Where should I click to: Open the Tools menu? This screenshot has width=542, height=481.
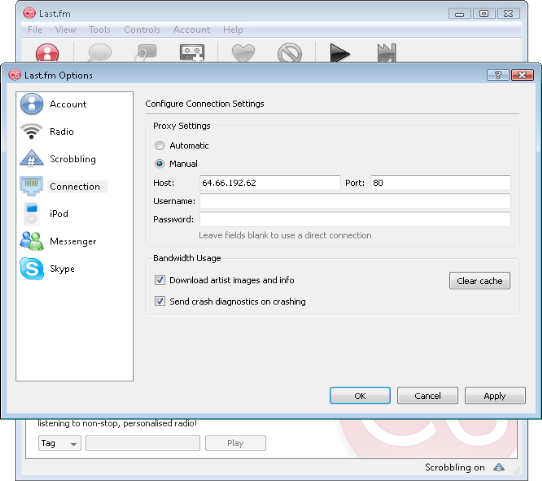pyautogui.click(x=100, y=30)
